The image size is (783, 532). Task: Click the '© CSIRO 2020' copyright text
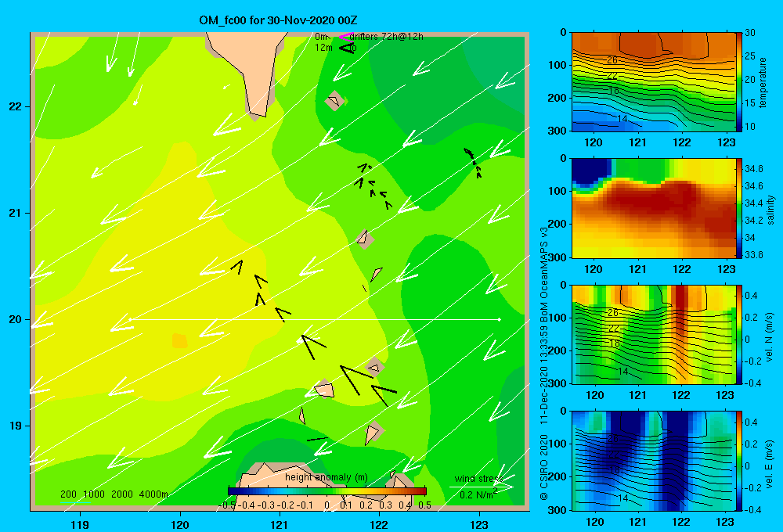point(544,467)
